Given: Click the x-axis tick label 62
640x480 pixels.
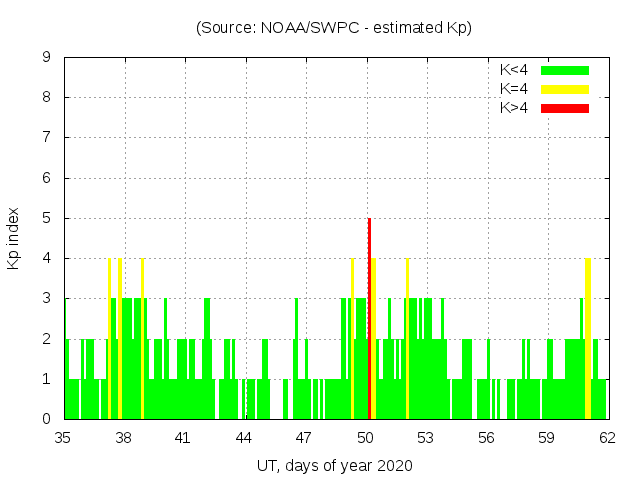Looking at the screenshot, I should [x=606, y=437].
